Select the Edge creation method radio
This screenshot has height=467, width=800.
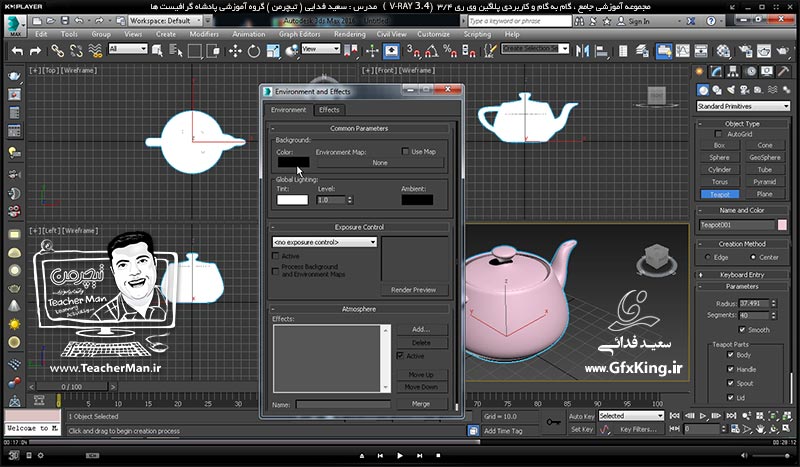(708, 257)
